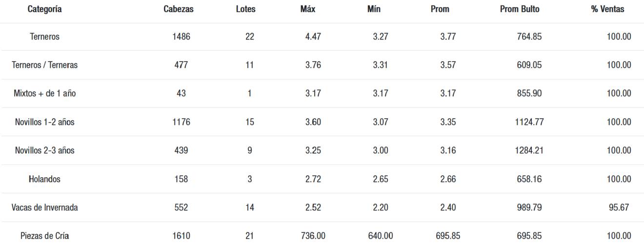The image size is (644, 248).
Task: Click the Terneros / Terneras category
Action: pyautogui.click(x=44, y=65)
